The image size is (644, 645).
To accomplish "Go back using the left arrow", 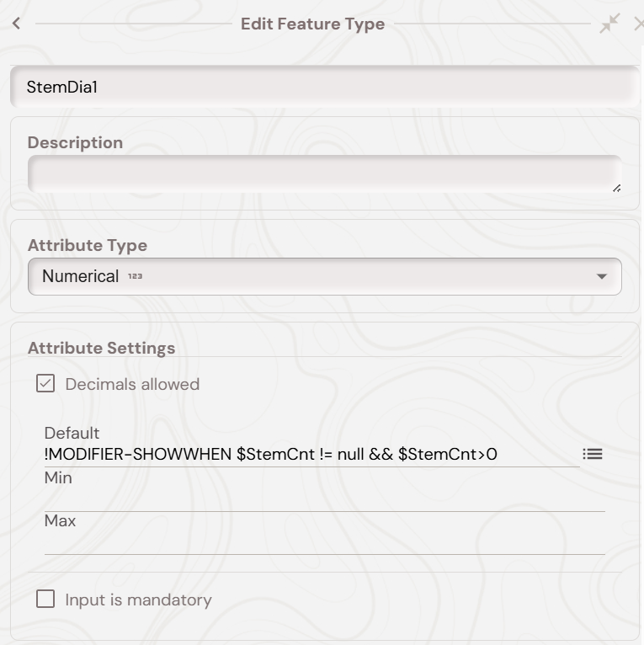I will (x=16, y=24).
